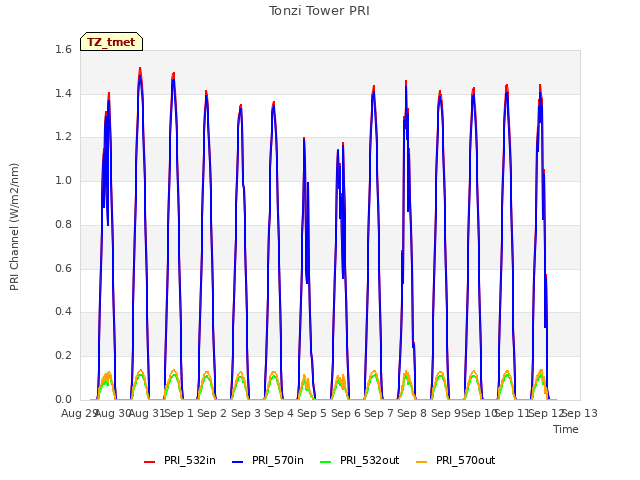Click the Sep 8 x-axis tick label

(x=412, y=413)
